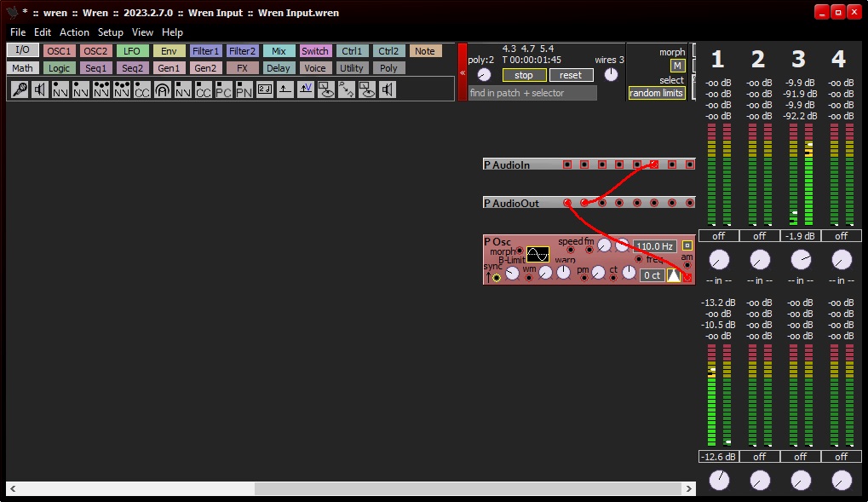This screenshot has width=868, height=502.
Task: Click the P AudioOut module title
Action: (511, 204)
